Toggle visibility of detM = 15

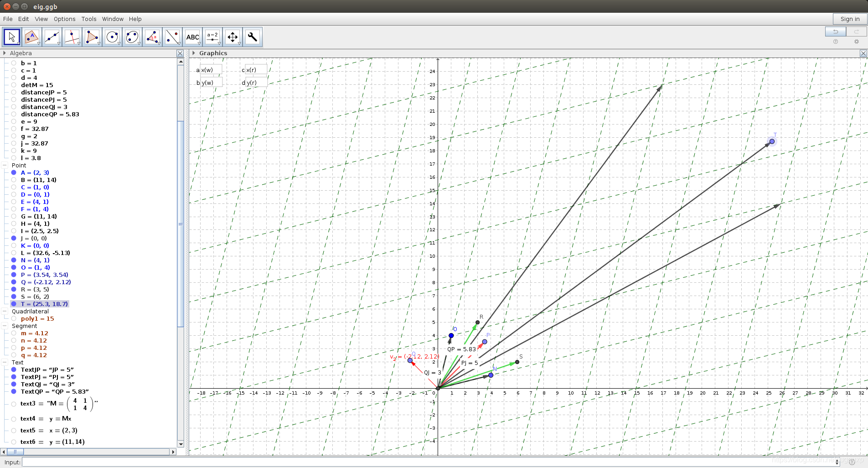point(14,85)
